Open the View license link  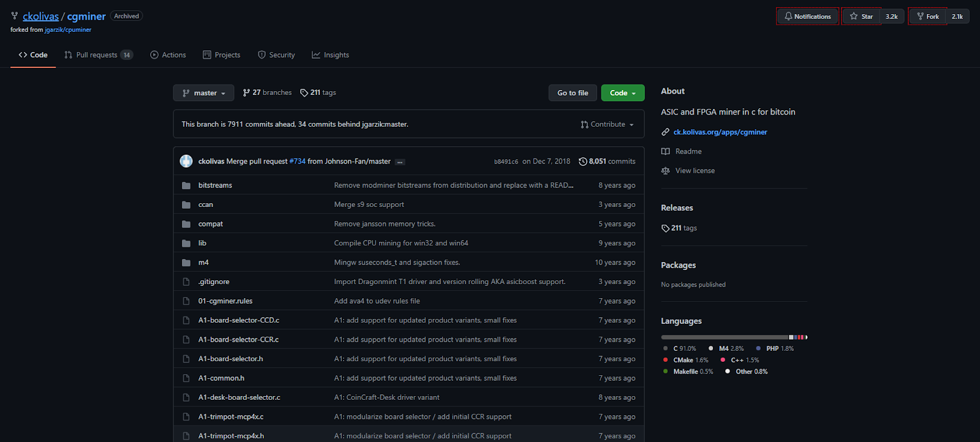[695, 171]
